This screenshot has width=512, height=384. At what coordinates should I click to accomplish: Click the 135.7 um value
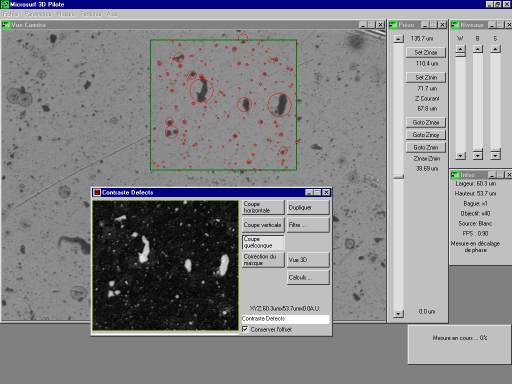[422, 39]
